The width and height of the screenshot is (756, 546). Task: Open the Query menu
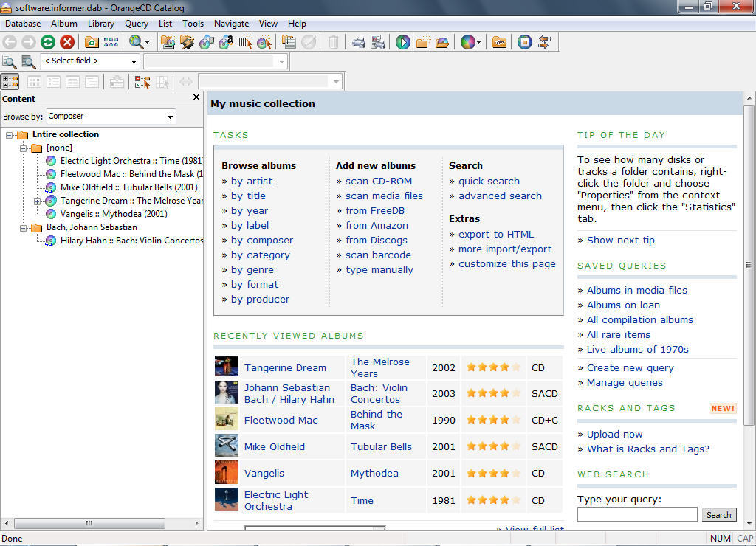pos(137,24)
